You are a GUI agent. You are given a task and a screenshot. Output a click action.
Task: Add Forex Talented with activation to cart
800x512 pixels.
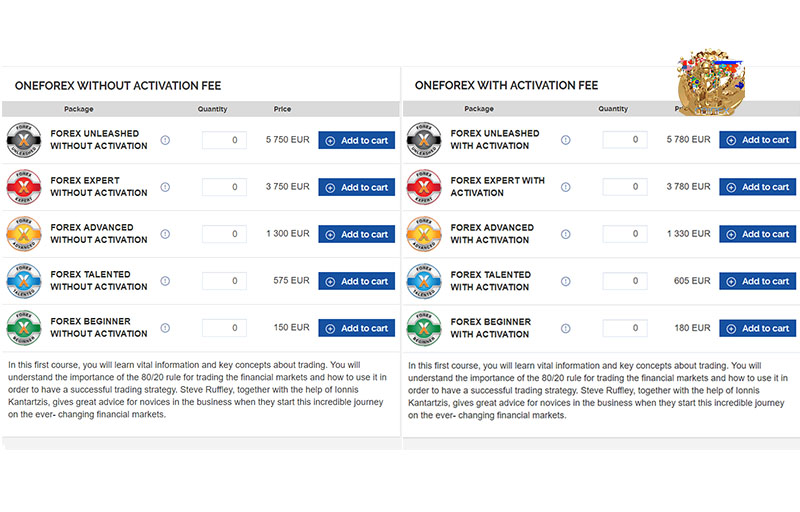point(758,281)
